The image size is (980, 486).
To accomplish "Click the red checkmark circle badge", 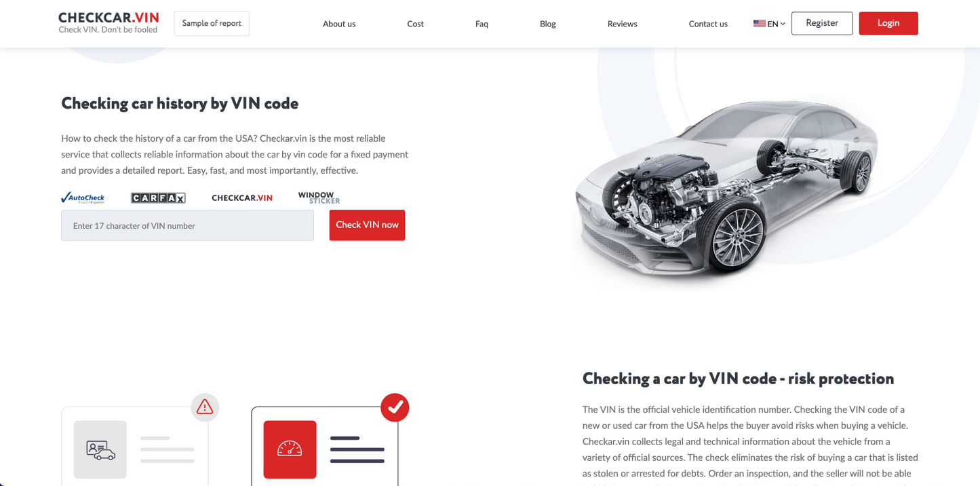I will tap(395, 407).
